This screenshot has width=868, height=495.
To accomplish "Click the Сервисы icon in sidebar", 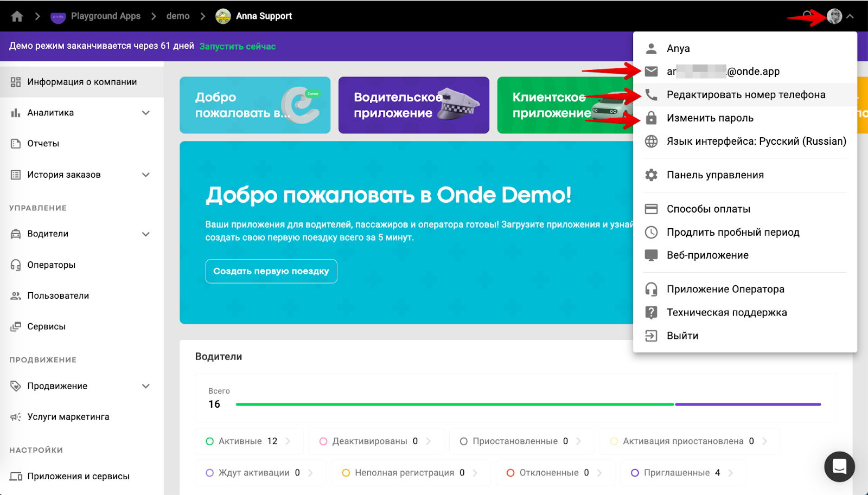I will click(16, 326).
